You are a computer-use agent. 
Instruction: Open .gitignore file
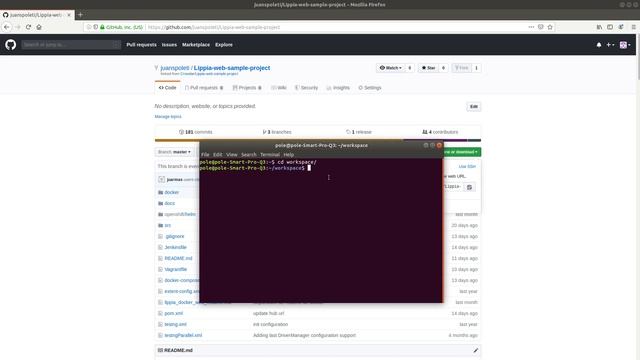tap(174, 236)
